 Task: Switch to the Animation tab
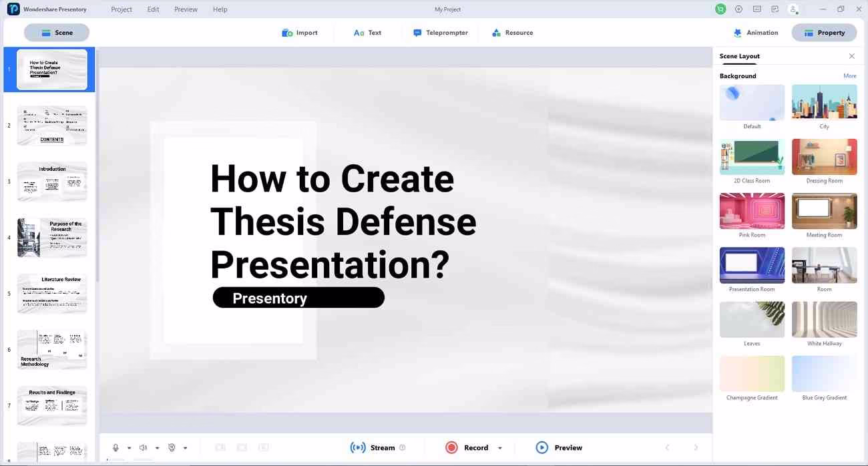click(x=755, y=33)
